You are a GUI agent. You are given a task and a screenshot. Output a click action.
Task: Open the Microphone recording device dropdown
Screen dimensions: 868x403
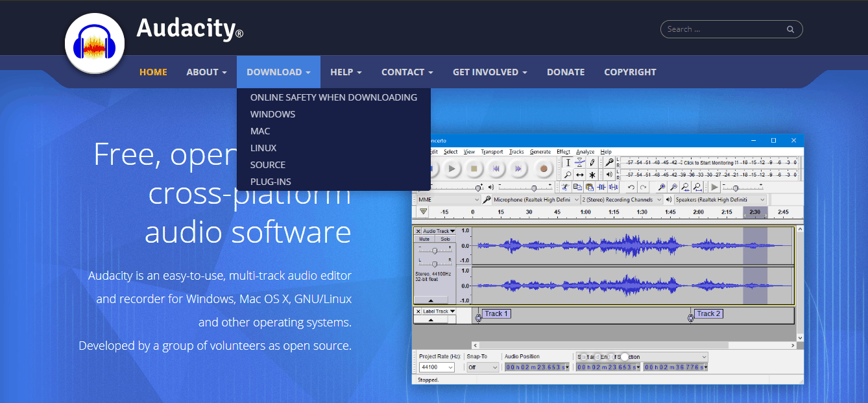point(536,200)
